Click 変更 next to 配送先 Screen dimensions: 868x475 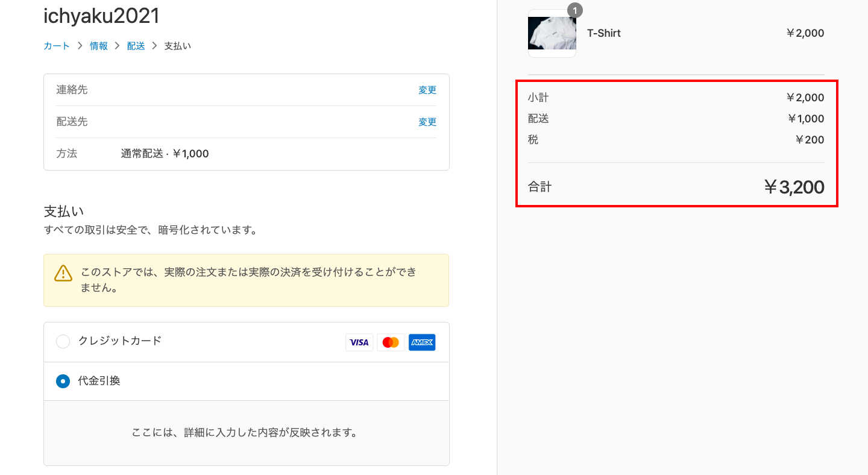[427, 122]
